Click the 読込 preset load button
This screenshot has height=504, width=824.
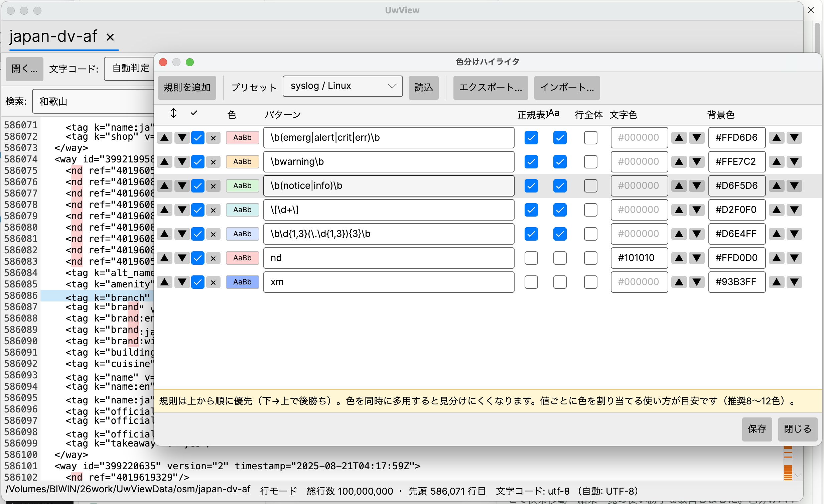tap(423, 88)
